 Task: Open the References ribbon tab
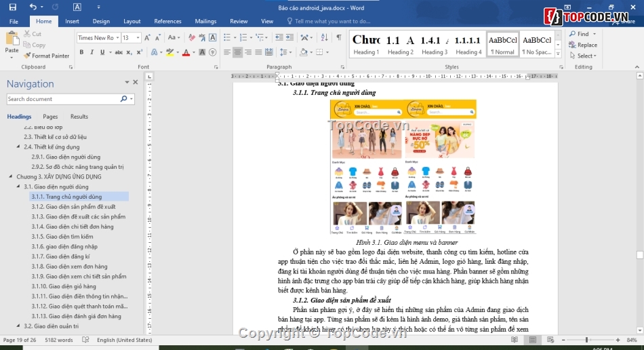coord(167,21)
